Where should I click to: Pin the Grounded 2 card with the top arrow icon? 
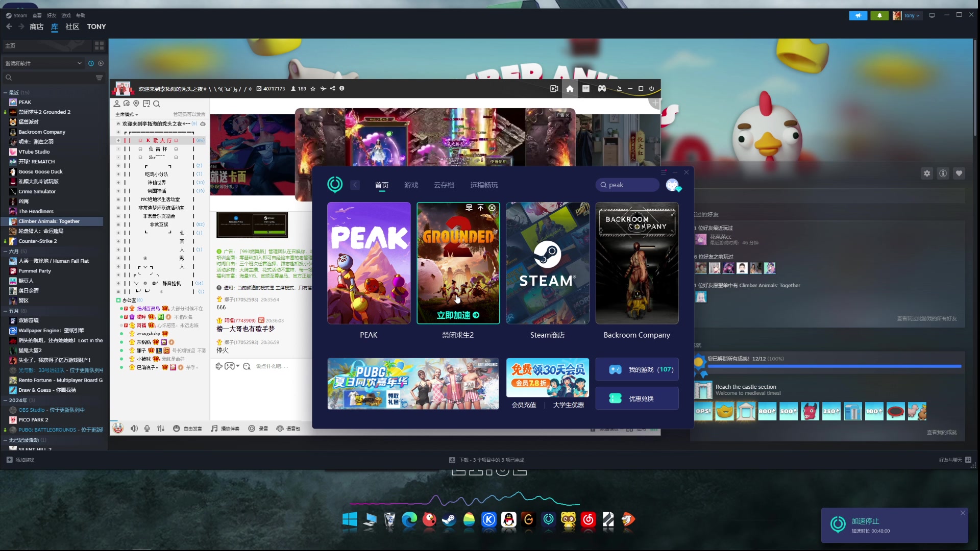point(480,208)
